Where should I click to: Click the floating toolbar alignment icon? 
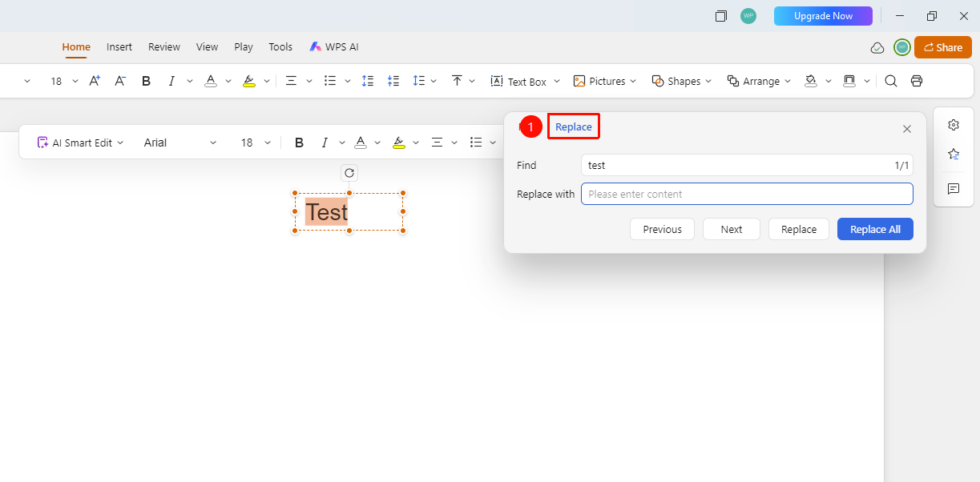(x=437, y=143)
